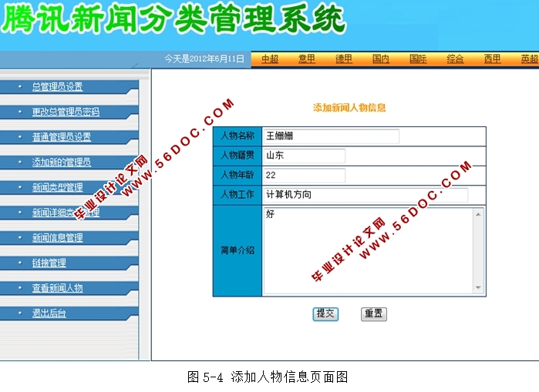Viewport: 539px width, 392px height.
Task: Click inside the 简单介绍 text area
Action: pos(368,250)
